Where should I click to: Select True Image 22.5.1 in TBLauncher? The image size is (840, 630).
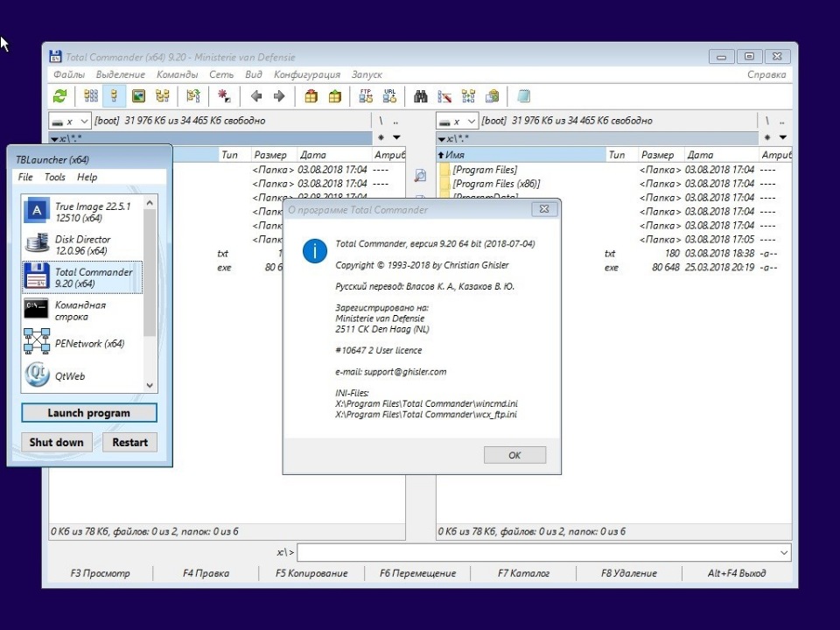(x=82, y=212)
